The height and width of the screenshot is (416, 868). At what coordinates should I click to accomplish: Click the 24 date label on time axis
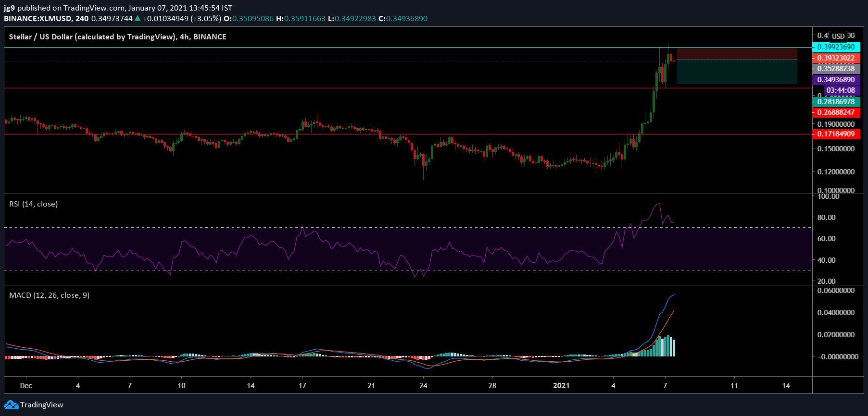pyautogui.click(x=423, y=386)
